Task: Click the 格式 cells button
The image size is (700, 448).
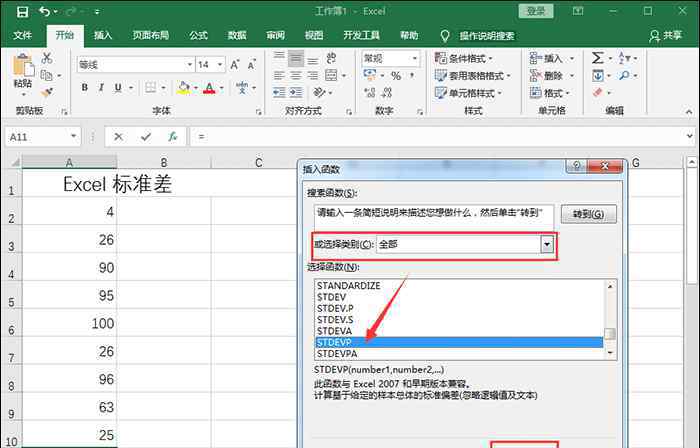Action: point(550,93)
